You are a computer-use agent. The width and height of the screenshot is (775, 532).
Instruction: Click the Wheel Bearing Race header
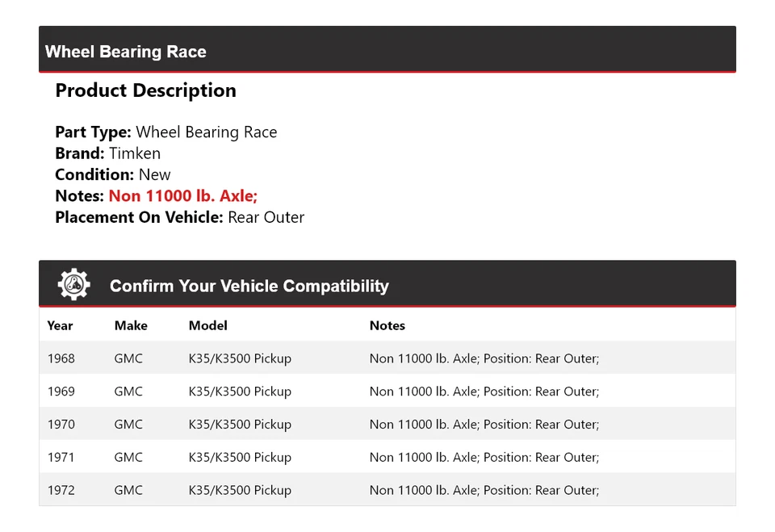coord(126,52)
